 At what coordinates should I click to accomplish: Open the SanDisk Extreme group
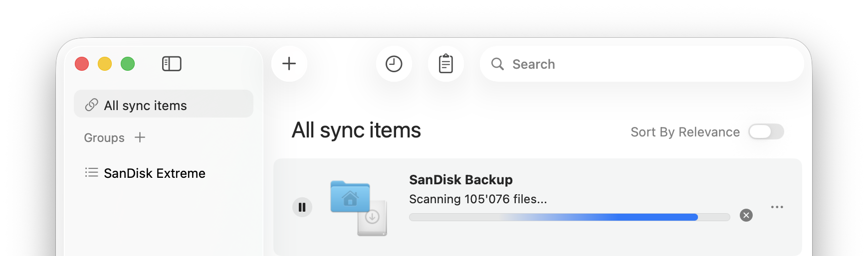pyautogui.click(x=155, y=173)
